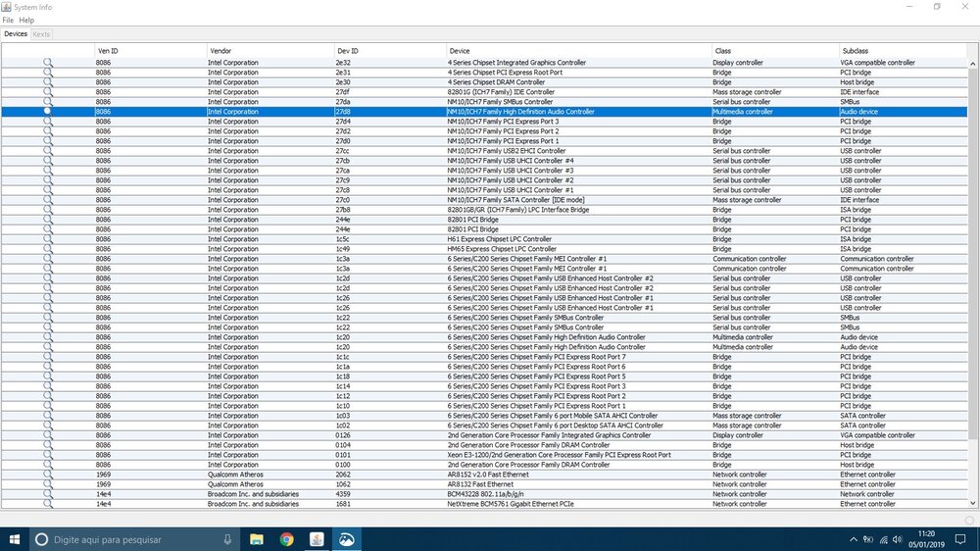This screenshot has height=551, width=980.
Task: Click magnifier icon for BCM43228 802.11a/b/g/n row
Action: pos(47,494)
